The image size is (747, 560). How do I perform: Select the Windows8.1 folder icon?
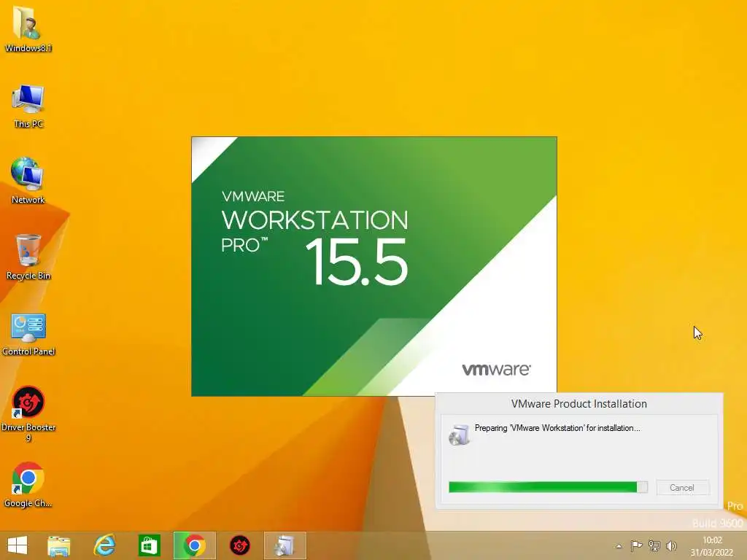[28, 28]
